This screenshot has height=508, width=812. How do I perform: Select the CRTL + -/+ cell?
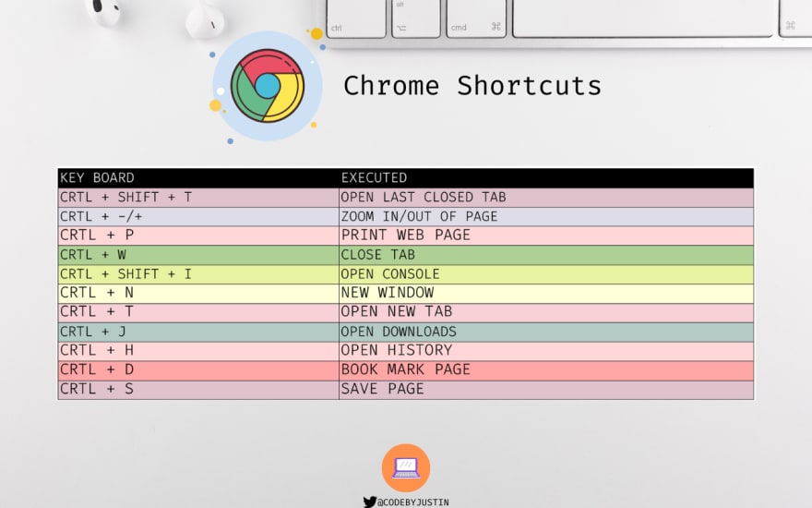(198, 217)
